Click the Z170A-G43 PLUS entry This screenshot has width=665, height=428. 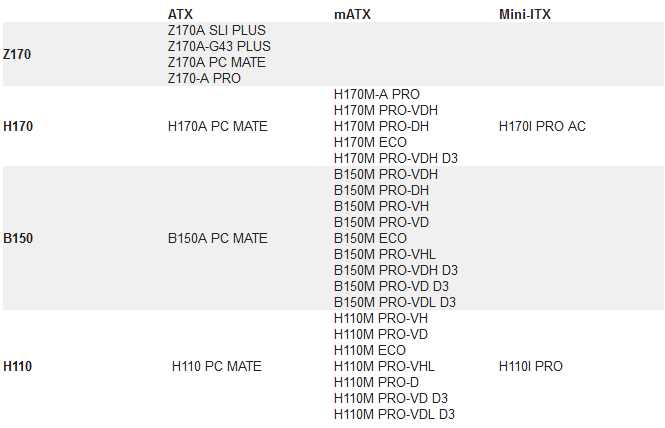tap(219, 46)
